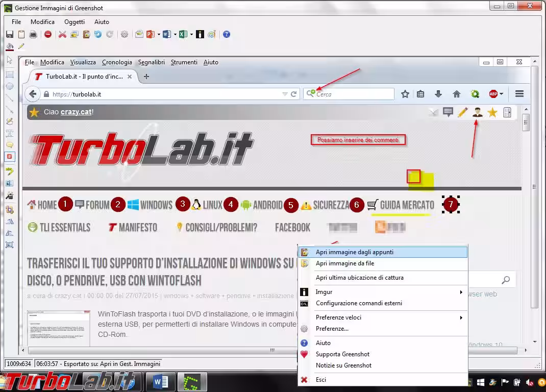Select the draw rectangle tool
Viewport: 546px width, 392px height.
[10, 74]
